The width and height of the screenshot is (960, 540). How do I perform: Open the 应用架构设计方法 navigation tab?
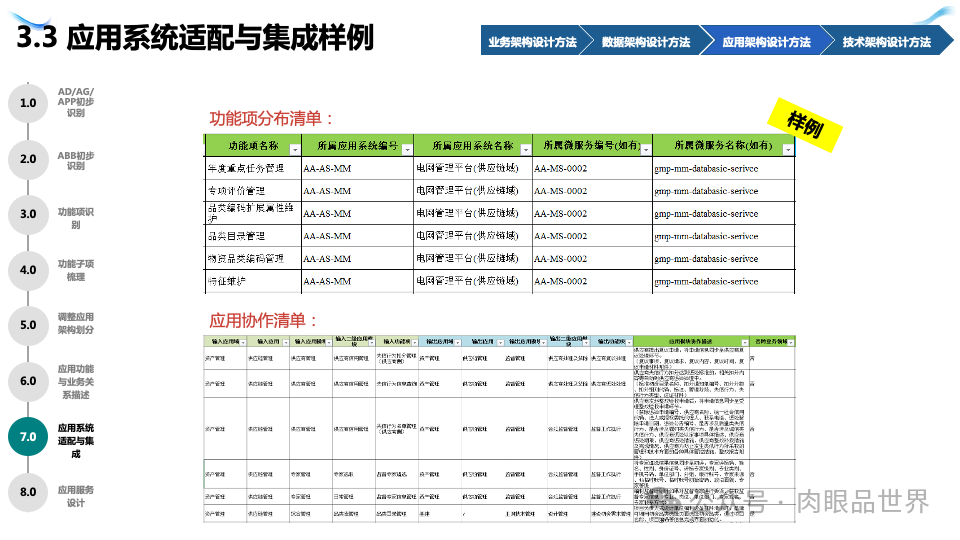coord(766,41)
